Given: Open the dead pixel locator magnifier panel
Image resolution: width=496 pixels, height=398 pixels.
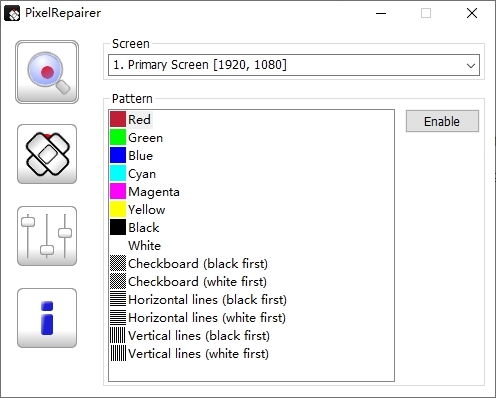Looking at the screenshot, I should coord(47,72).
